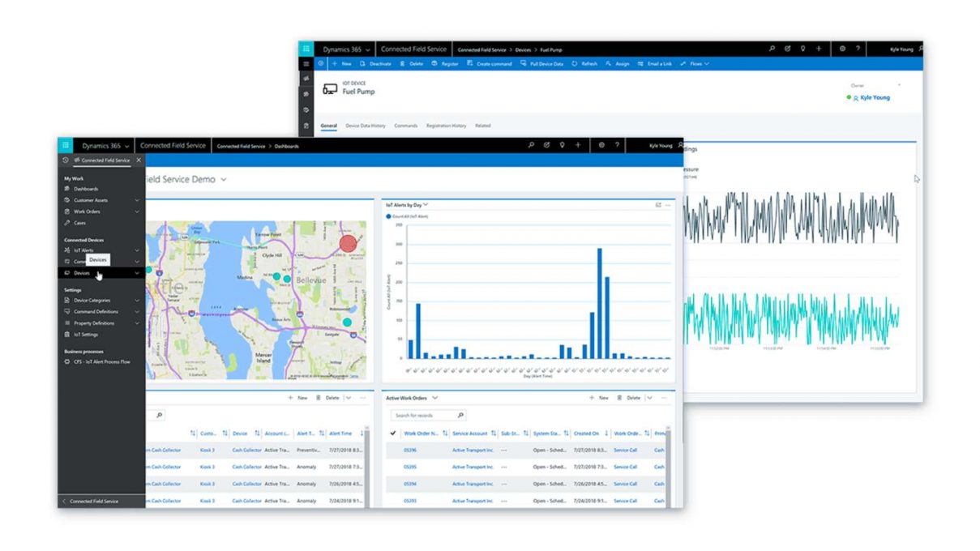Switch to Device Data History tab
This screenshot has height=551, width=980.
(x=366, y=126)
